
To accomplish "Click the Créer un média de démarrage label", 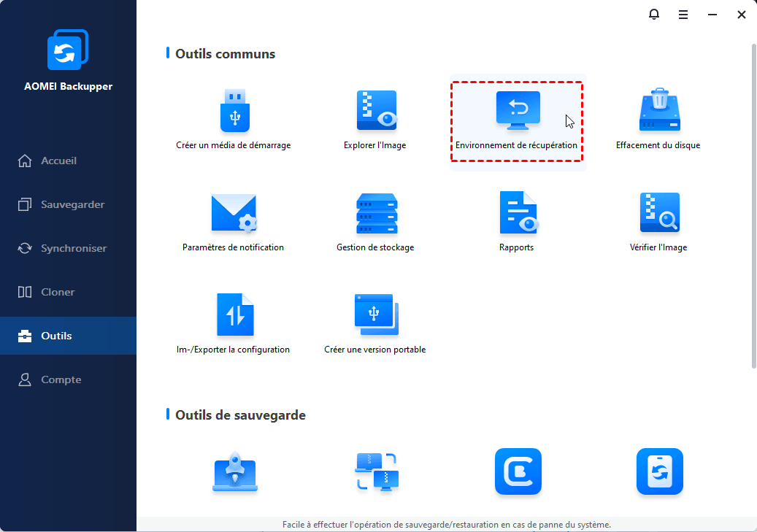I will [x=233, y=145].
